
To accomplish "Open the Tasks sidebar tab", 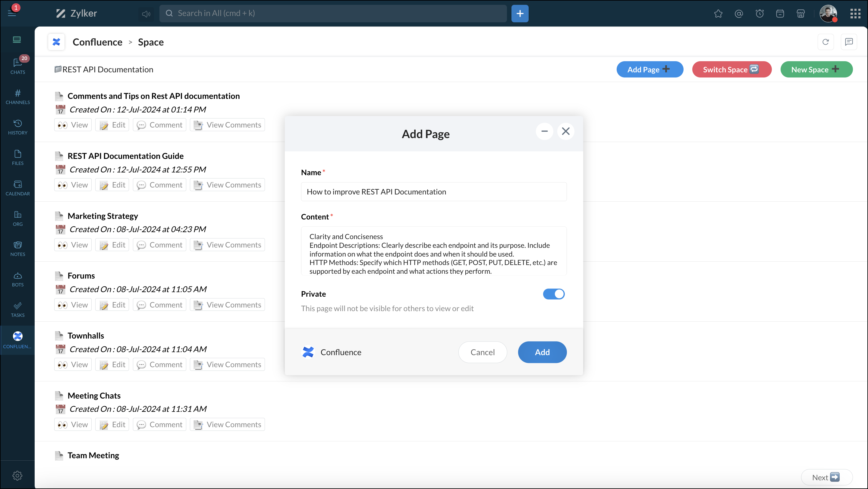I will tap(17, 309).
